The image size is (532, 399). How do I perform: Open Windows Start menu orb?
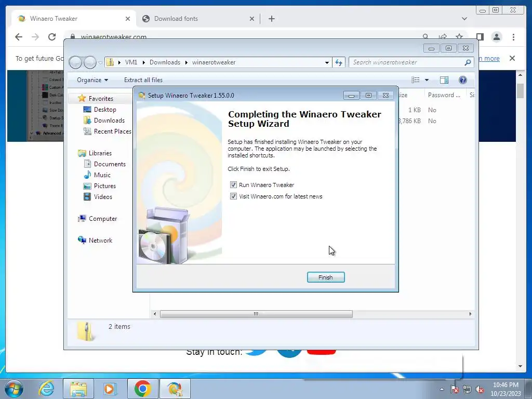[14, 389]
